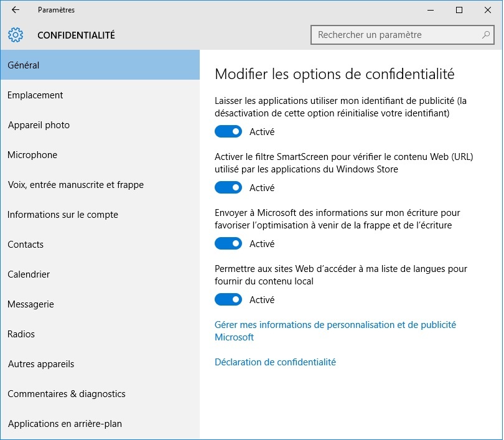Select Informations sur le compte
Image resolution: width=504 pixels, height=440 pixels.
[100, 215]
